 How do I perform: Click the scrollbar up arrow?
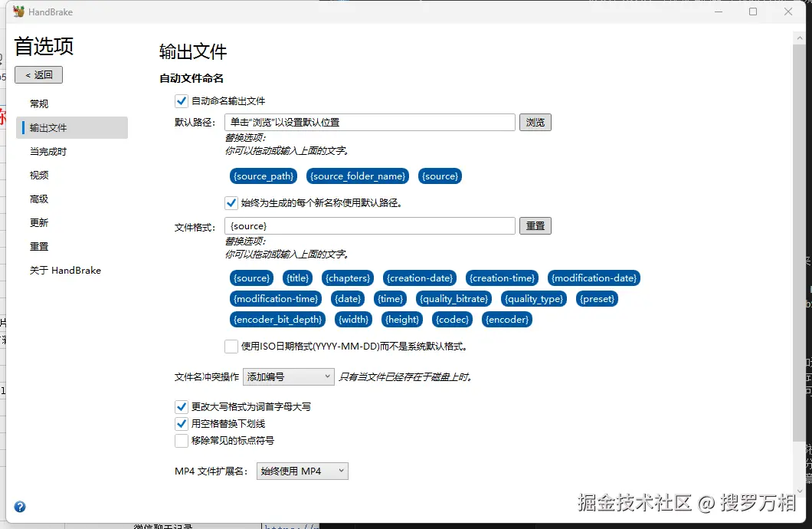click(x=799, y=38)
